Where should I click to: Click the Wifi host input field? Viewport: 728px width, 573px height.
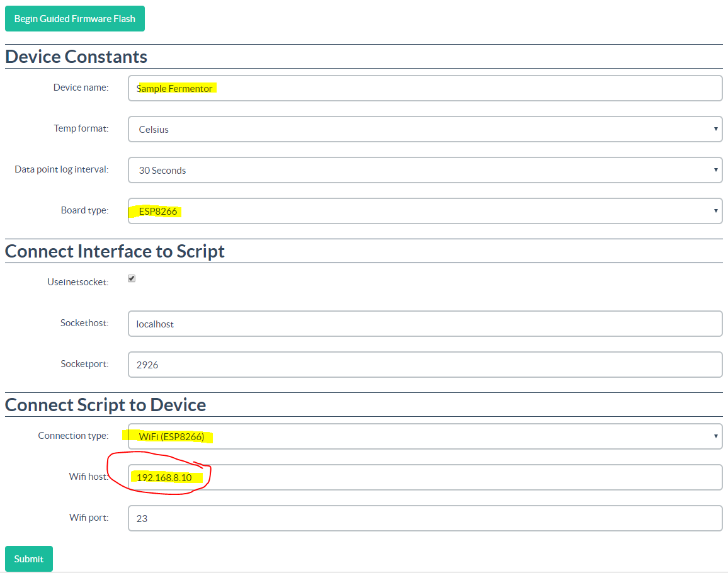tap(425, 477)
